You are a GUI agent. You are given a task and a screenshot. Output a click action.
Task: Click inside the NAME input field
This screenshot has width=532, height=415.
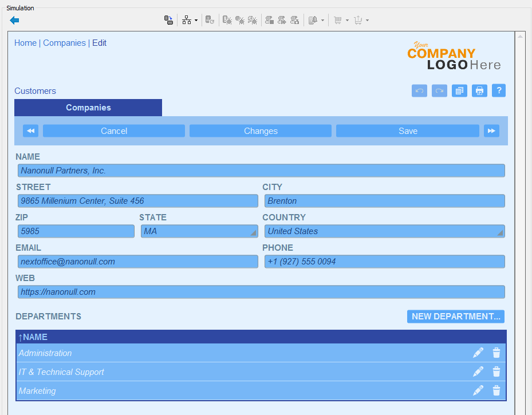pyautogui.click(x=261, y=170)
